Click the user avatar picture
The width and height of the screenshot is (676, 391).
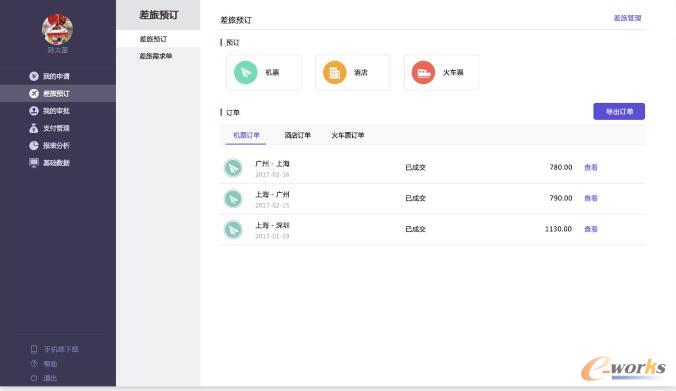(x=57, y=29)
